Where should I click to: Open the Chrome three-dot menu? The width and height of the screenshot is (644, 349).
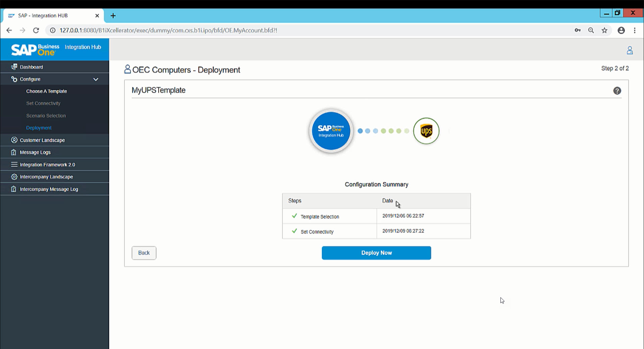pos(635,30)
